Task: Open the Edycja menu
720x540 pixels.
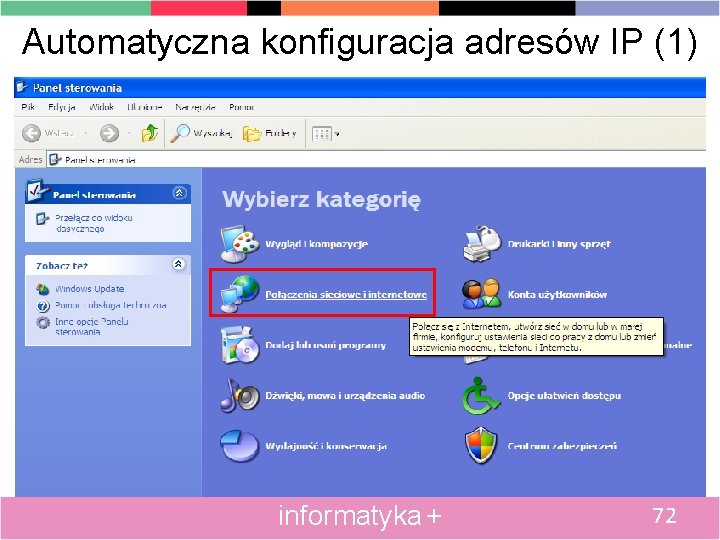Action: coord(62,107)
